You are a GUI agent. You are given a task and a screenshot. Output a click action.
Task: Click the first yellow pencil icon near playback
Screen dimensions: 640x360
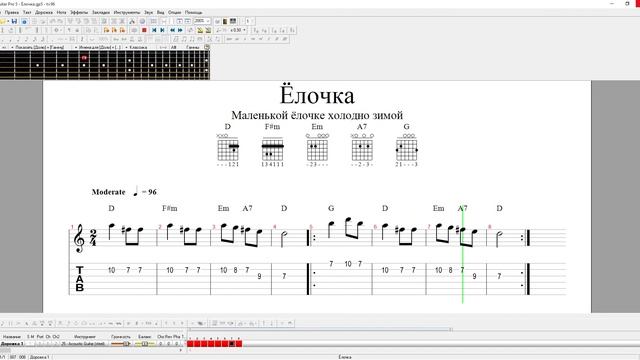[x=200, y=30]
